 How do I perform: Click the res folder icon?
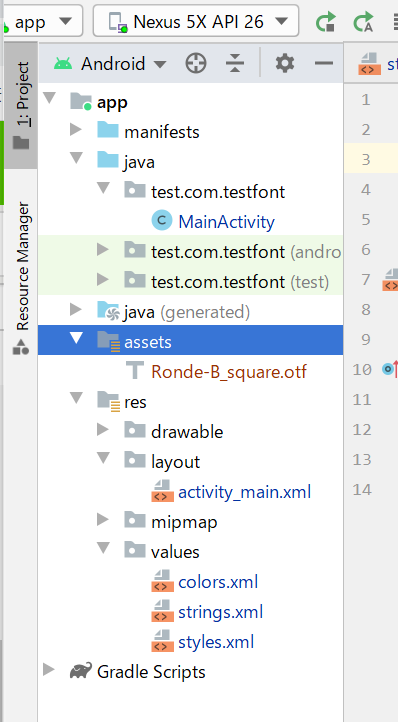pyautogui.click(x=109, y=402)
